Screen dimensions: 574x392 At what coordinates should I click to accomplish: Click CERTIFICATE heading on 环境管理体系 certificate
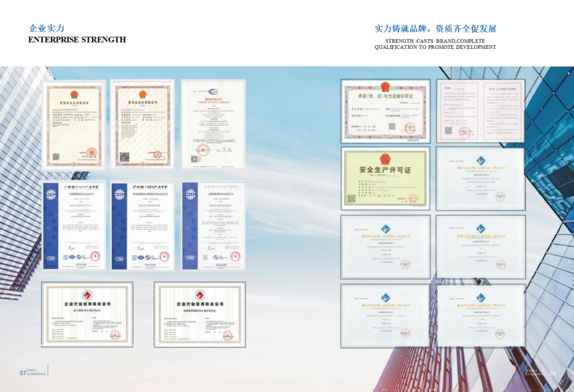pyautogui.click(x=81, y=188)
